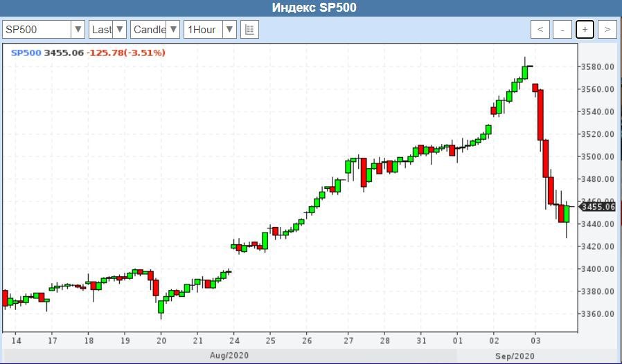Click the 3580.00 price axis label
The height and width of the screenshot is (364, 622).
598,66
